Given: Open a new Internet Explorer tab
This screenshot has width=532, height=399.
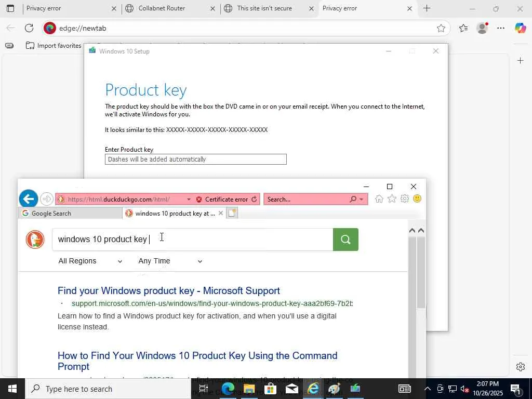Looking at the screenshot, I should click(x=232, y=213).
